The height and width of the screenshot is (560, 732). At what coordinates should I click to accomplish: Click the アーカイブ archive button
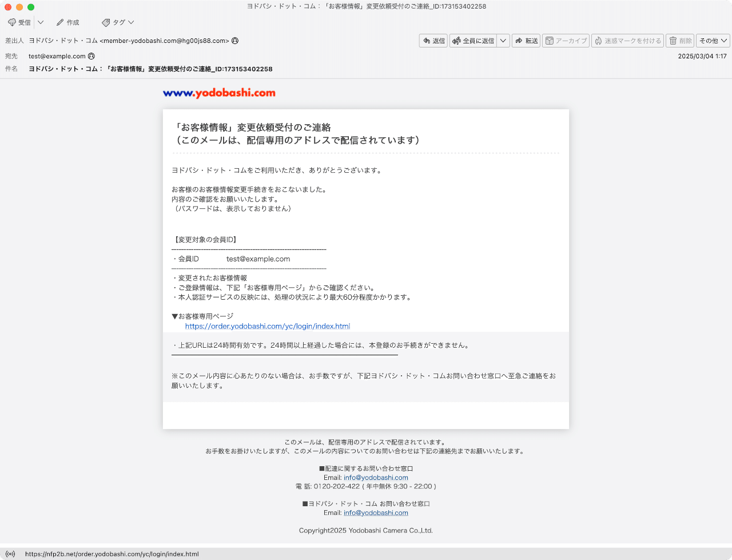(566, 41)
